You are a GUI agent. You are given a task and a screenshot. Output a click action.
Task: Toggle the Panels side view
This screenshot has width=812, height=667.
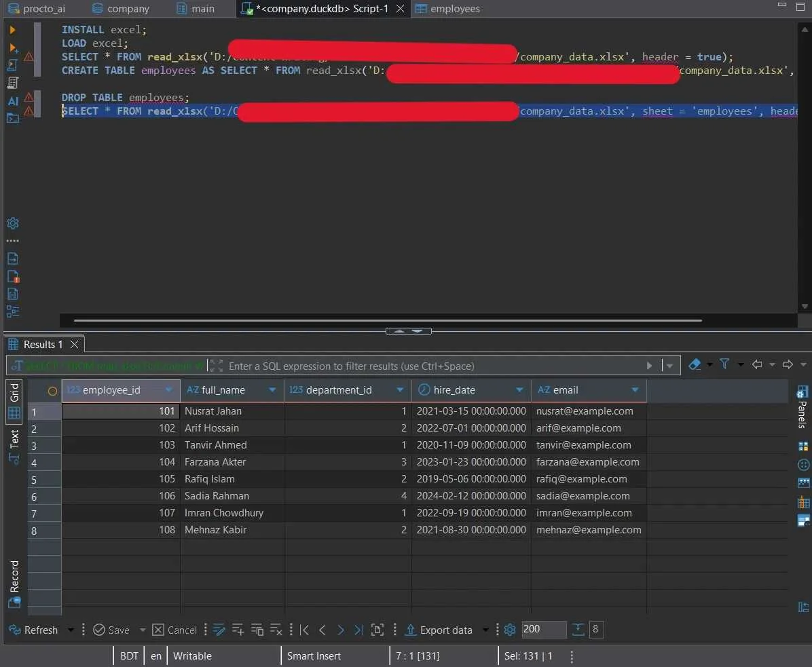point(802,406)
